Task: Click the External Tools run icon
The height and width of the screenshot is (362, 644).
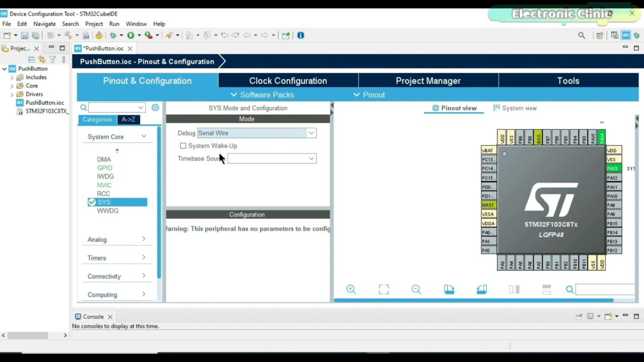Action: tap(148, 36)
